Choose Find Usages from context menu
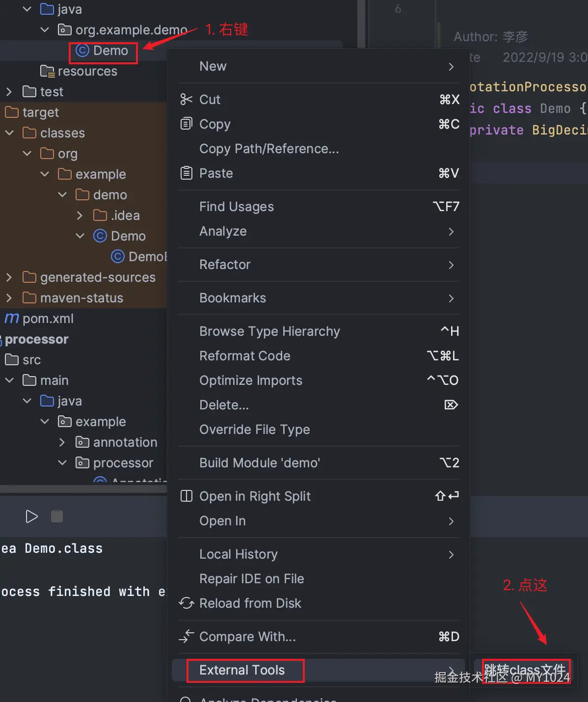Screen dimensions: 588x702 [x=237, y=207]
